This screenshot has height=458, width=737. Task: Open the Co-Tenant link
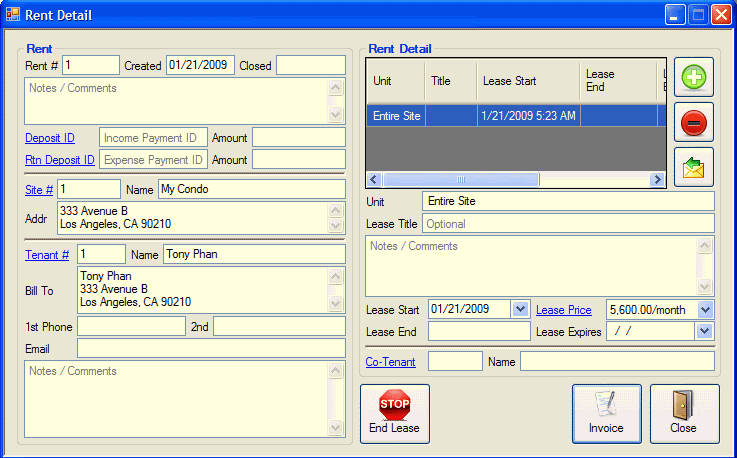[391, 362]
